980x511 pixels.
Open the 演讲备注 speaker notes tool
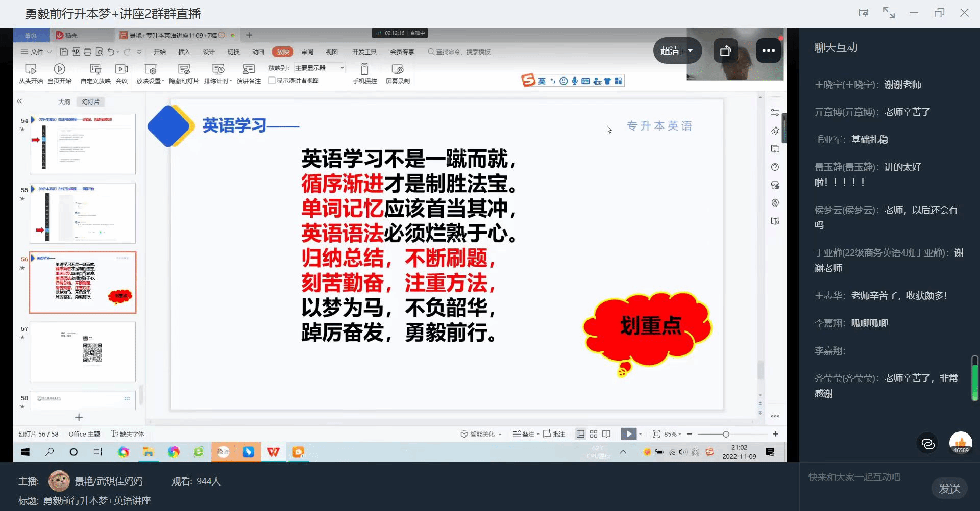coord(249,69)
